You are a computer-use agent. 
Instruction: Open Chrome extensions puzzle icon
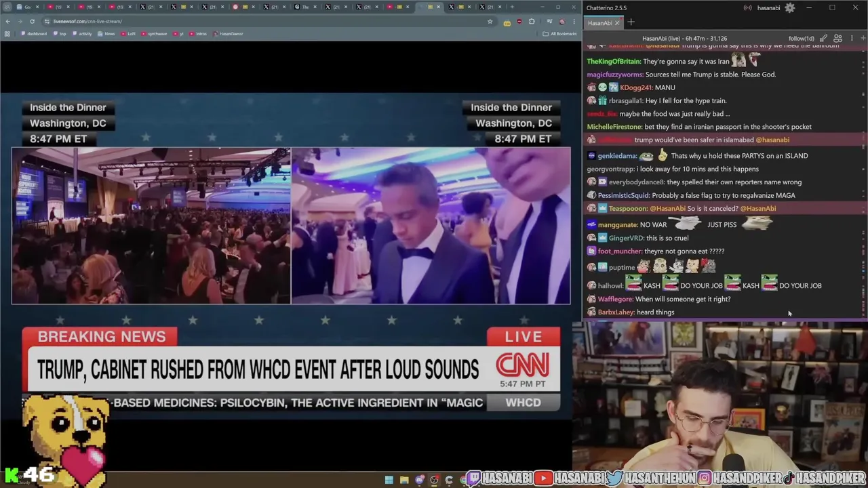(x=532, y=21)
